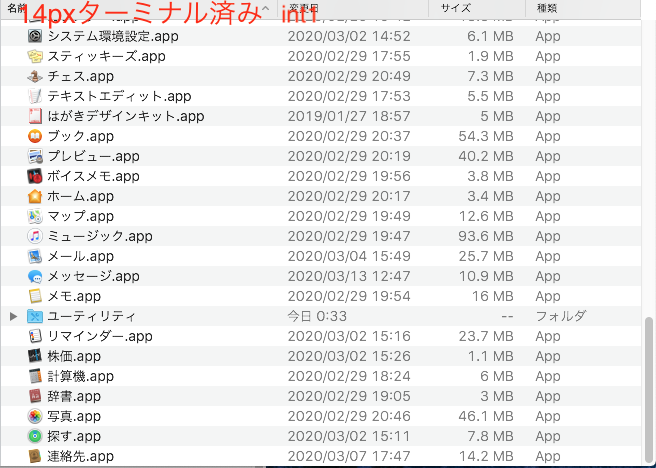Click the file name 計算機.app
Image resolution: width=656 pixels, height=468 pixels.
click(80, 376)
